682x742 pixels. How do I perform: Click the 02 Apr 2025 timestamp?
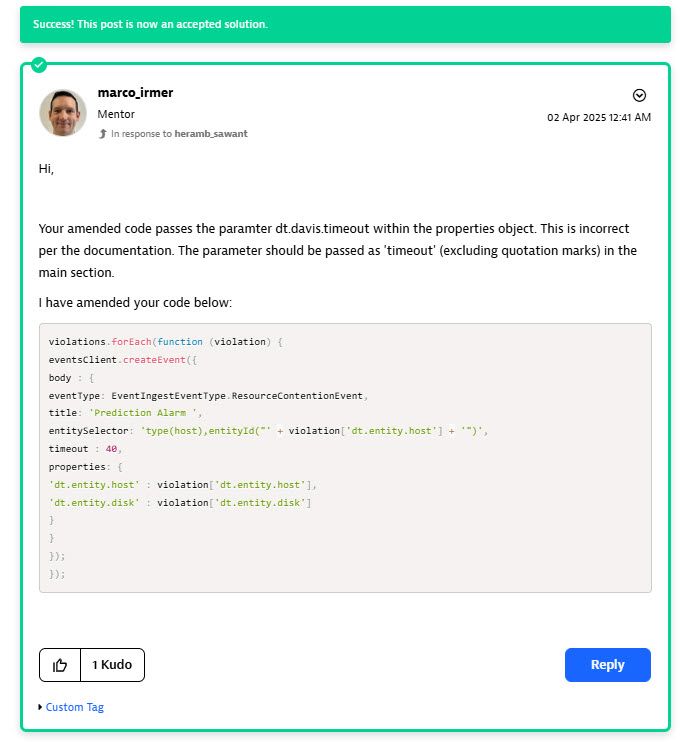point(599,117)
